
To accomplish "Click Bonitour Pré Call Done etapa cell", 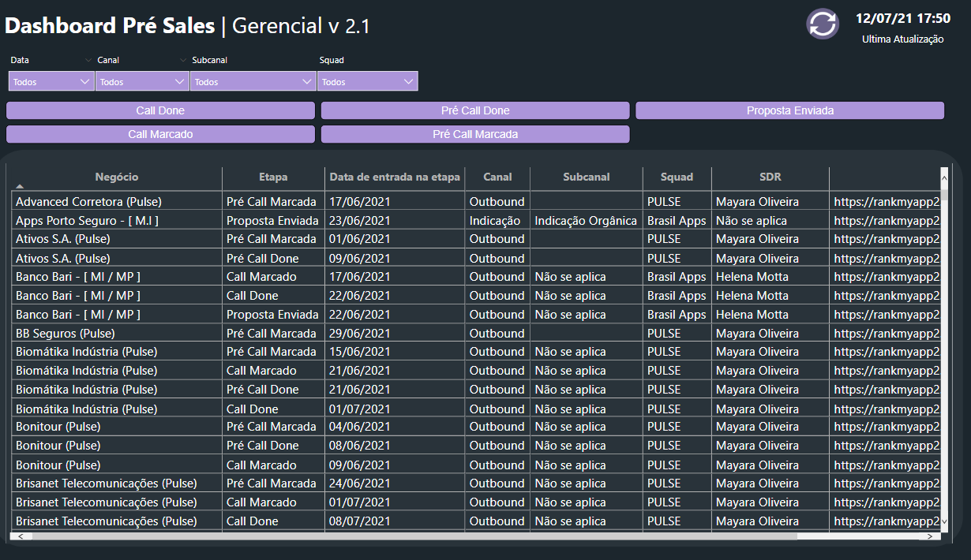I will click(x=263, y=446).
